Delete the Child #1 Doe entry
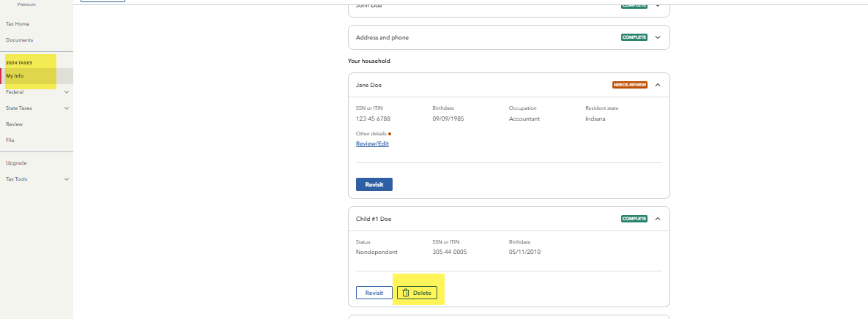 click(x=417, y=293)
